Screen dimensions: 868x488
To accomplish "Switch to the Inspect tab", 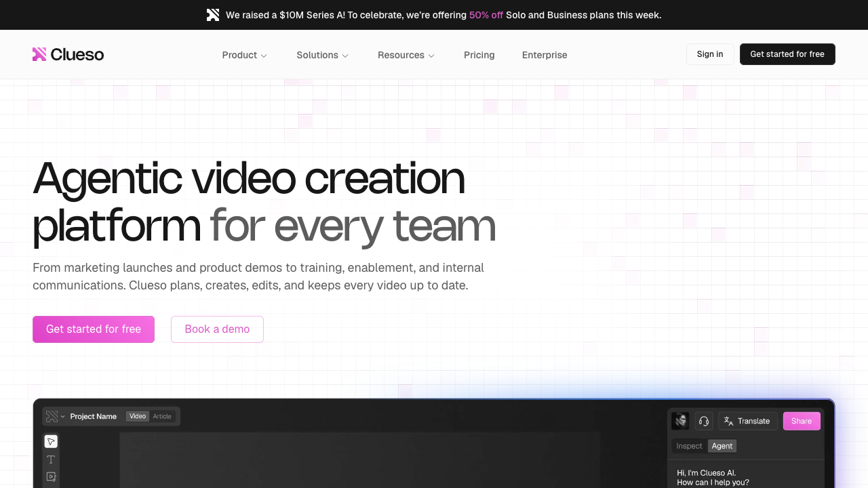I will pyautogui.click(x=689, y=446).
